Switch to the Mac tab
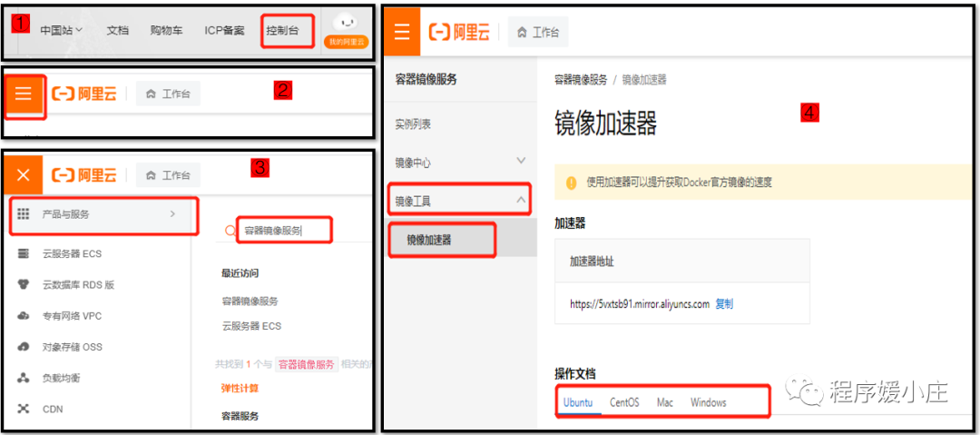The image size is (980, 435). click(x=665, y=402)
